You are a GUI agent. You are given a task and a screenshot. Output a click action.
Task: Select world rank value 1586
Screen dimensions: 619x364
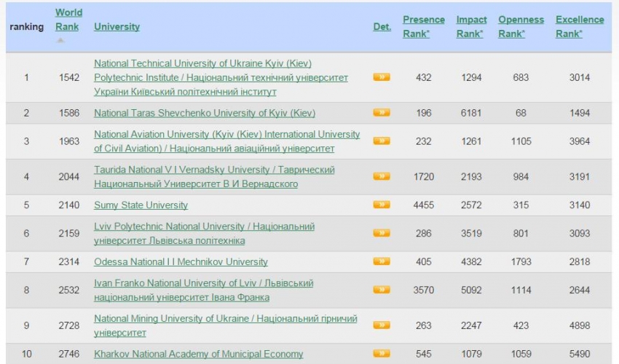[68, 113]
